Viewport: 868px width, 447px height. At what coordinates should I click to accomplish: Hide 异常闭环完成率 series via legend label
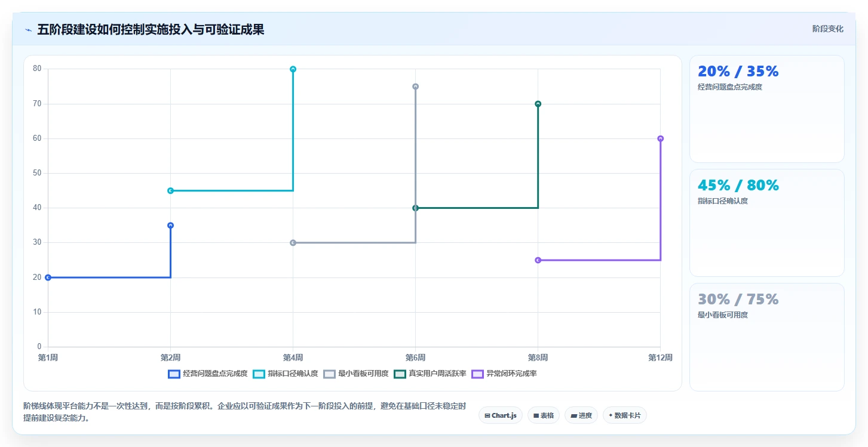click(x=511, y=374)
